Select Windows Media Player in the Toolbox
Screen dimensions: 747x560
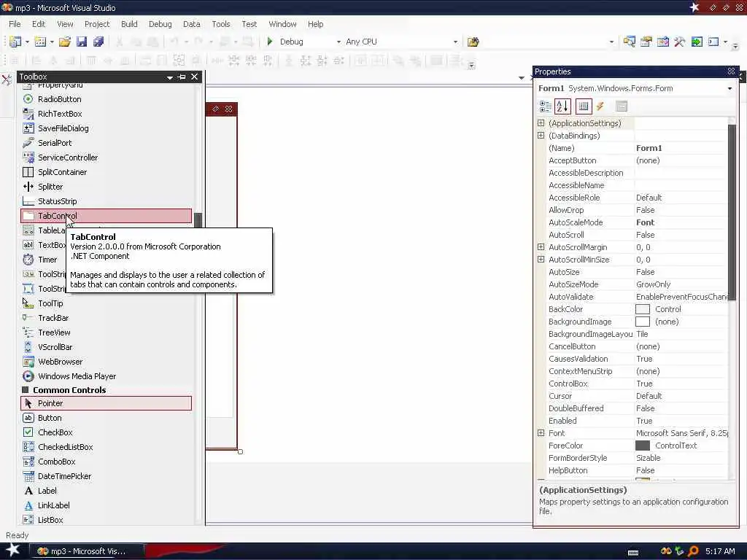(106, 376)
